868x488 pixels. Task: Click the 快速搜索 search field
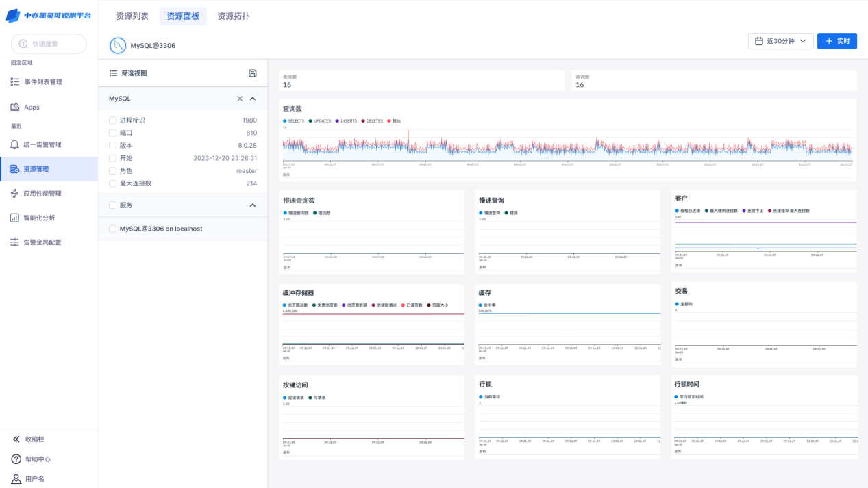pyautogui.click(x=49, y=44)
